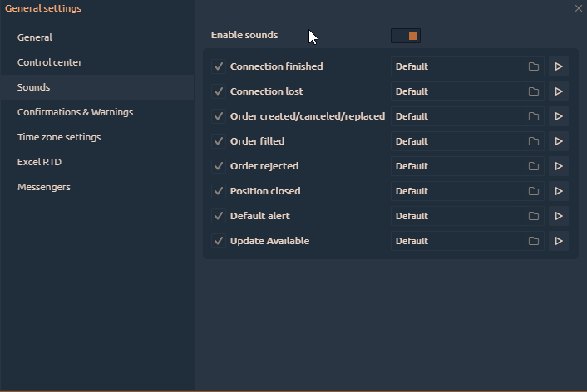
Task: Play the Connection finished sound preview
Action: click(x=558, y=66)
